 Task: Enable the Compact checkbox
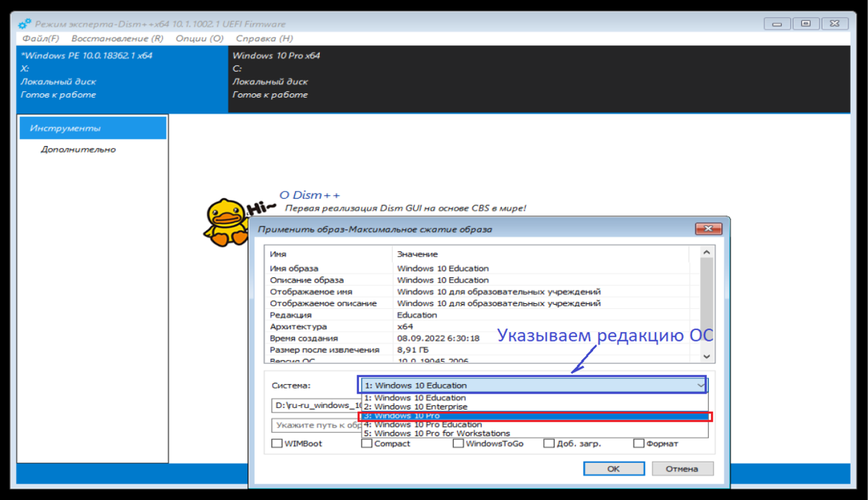pos(367,444)
